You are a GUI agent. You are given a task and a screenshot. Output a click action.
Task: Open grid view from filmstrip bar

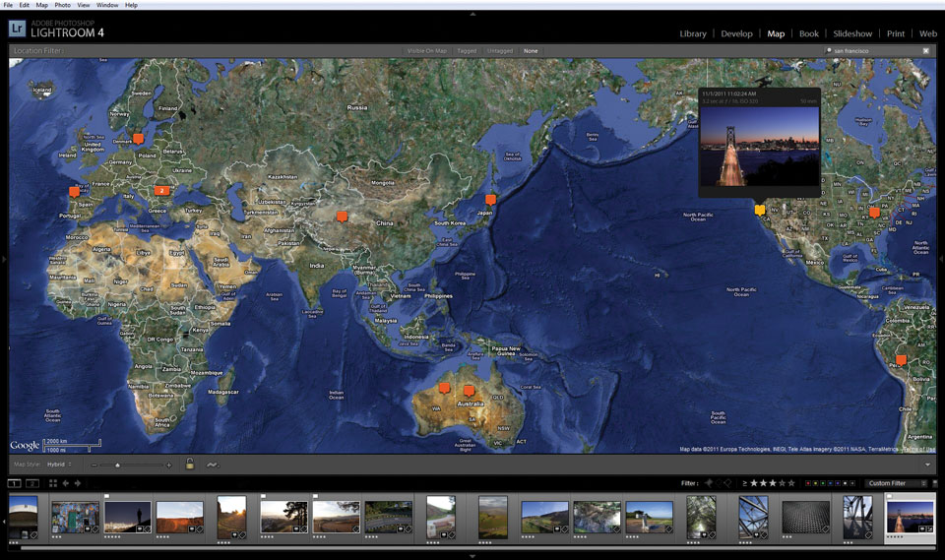[53, 483]
